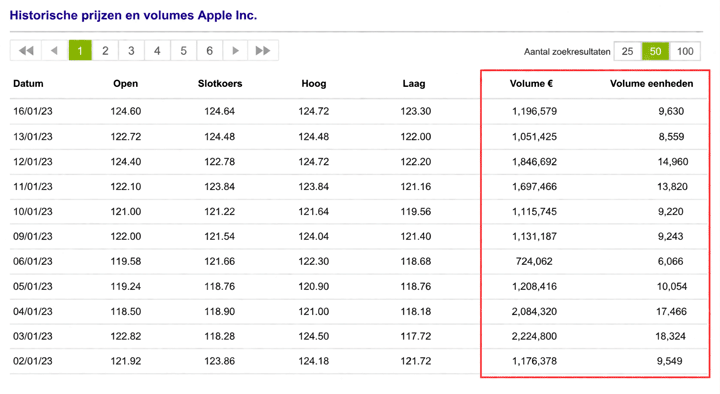720x394 pixels.
Task: Go to first page with double-left arrow
Action: click(x=26, y=51)
